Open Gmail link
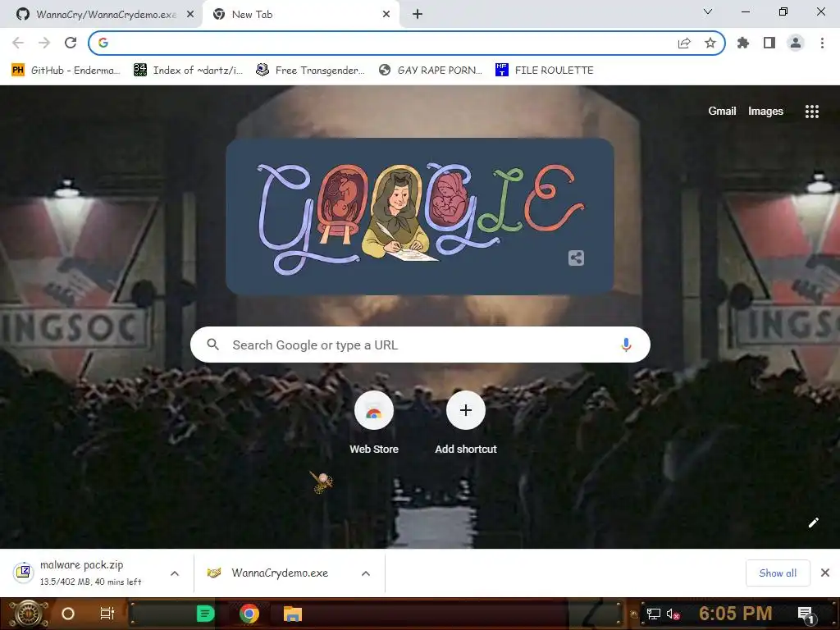Screen dimensions: 840x630 pyautogui.click(x=722, y=111)
